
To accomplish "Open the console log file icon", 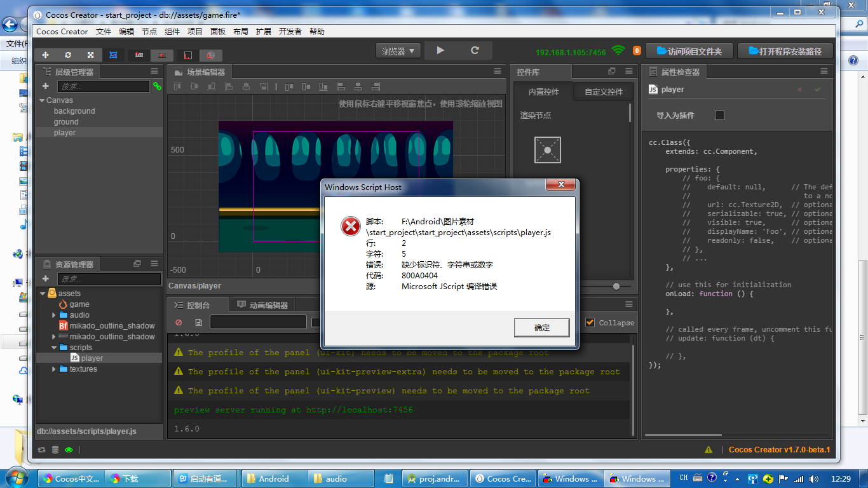I will 199,322.
